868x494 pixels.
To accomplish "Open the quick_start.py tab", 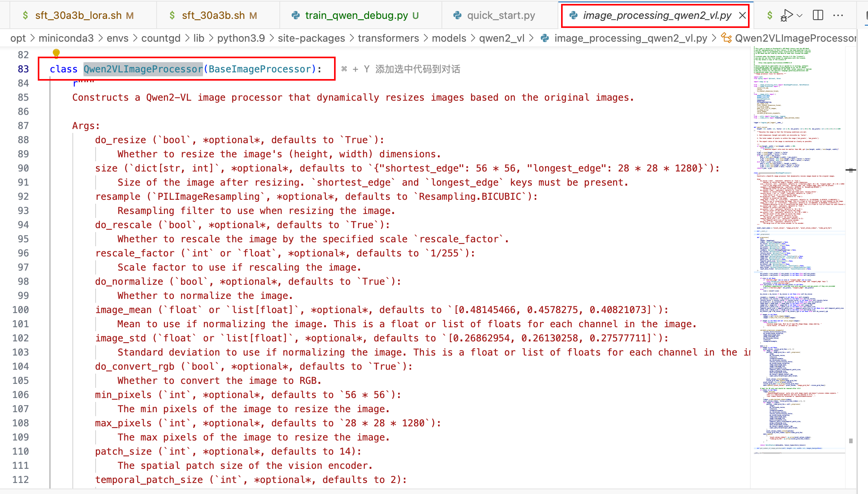I will [x=500, y=15].
